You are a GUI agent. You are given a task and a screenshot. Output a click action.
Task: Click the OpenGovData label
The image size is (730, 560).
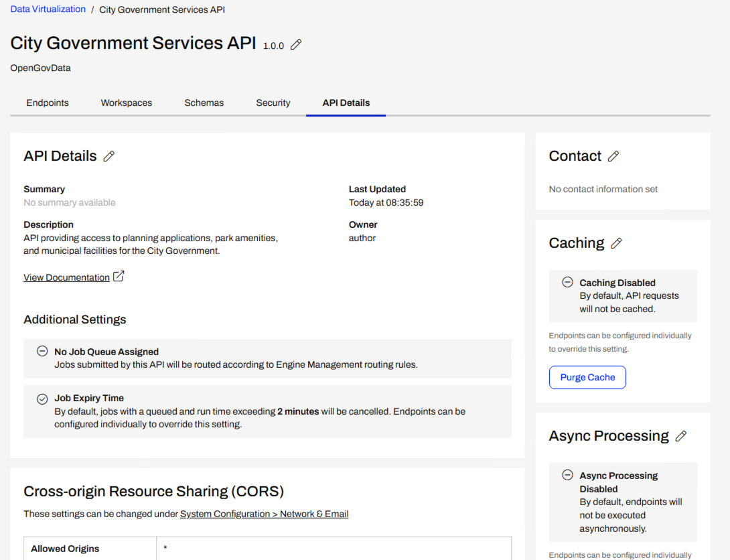tap(40, 68)
